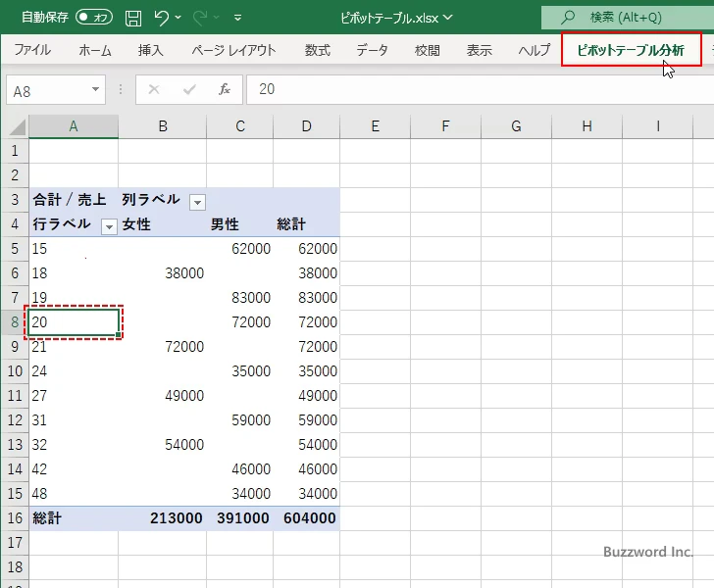Toggle the 自動保存 AutoSave switch

point(94,18)
